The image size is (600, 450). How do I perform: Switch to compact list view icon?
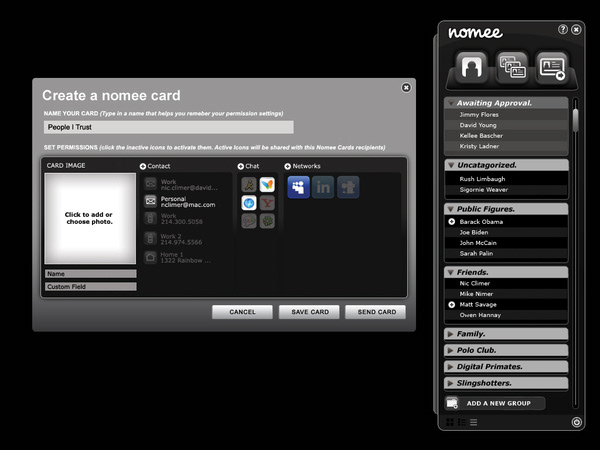click(x=474, y=422)
